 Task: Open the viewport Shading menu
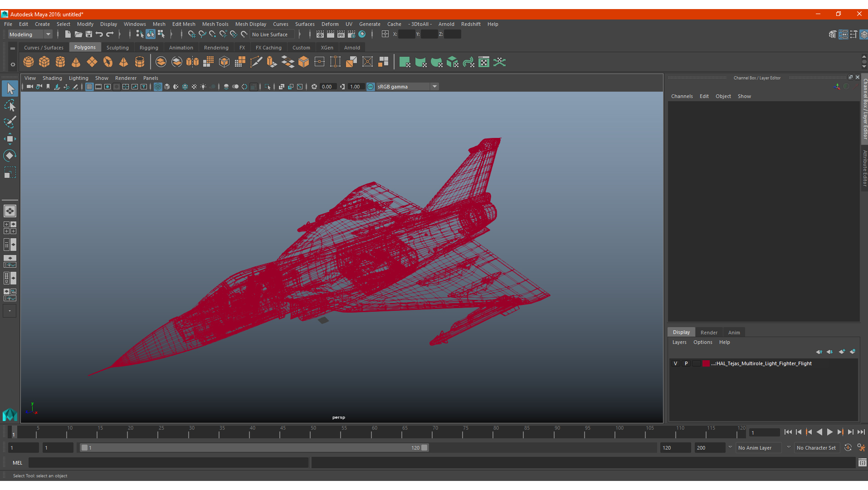pyautogui.click(x=52, y=78)
